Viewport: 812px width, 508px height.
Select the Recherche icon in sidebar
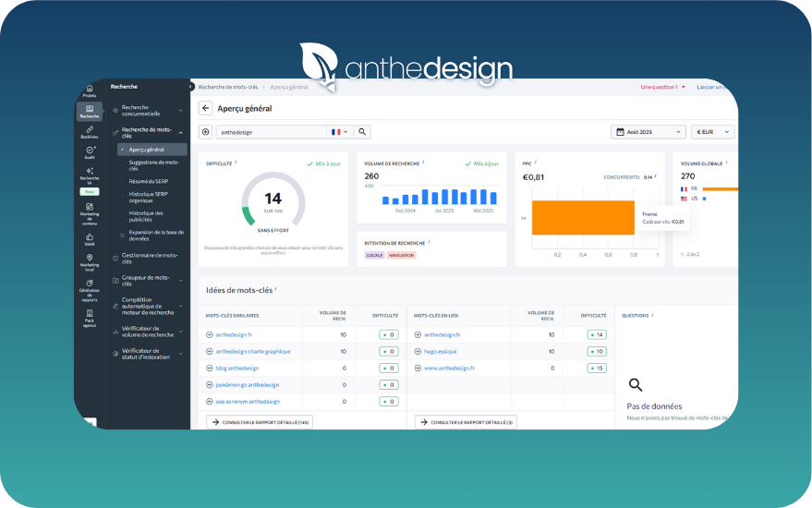(90, 112)
